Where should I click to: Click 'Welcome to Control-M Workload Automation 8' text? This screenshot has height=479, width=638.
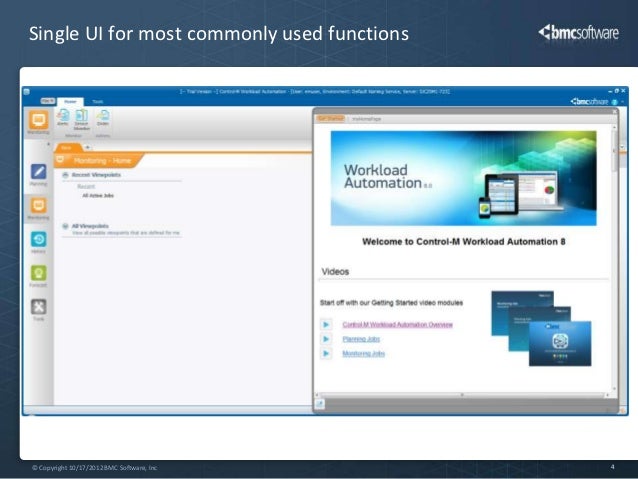(x=463, y=242)
